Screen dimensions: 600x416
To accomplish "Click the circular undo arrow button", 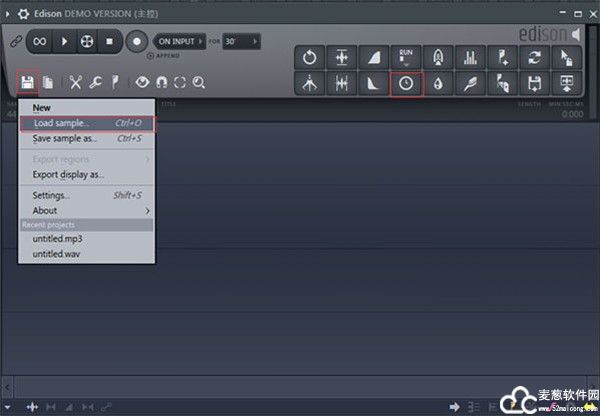I will pyautogui.click(x=310, y=58).
